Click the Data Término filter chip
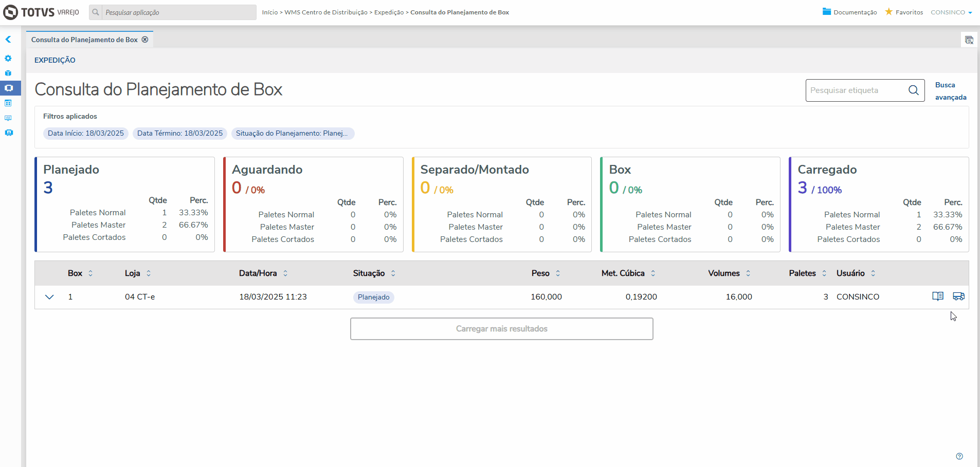The height and width of the screenshot is (467, 980). 180,134
